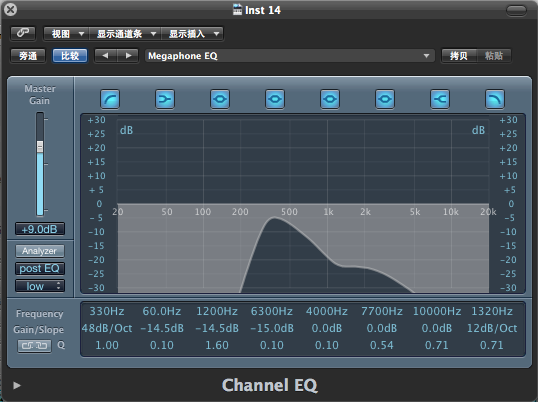Toggle the third parametric band button
The width and height of the screenshot is (538, 402).
click(330, 99)
